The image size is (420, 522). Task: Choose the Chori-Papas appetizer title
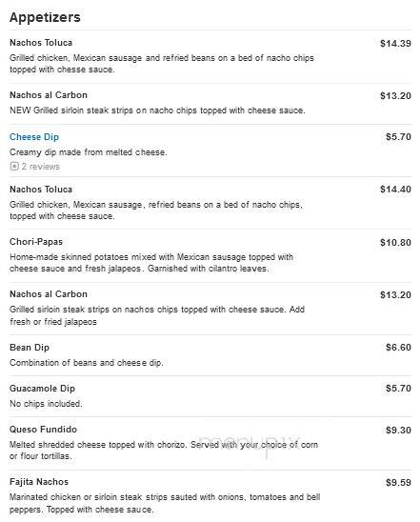(x=36, y=242)
